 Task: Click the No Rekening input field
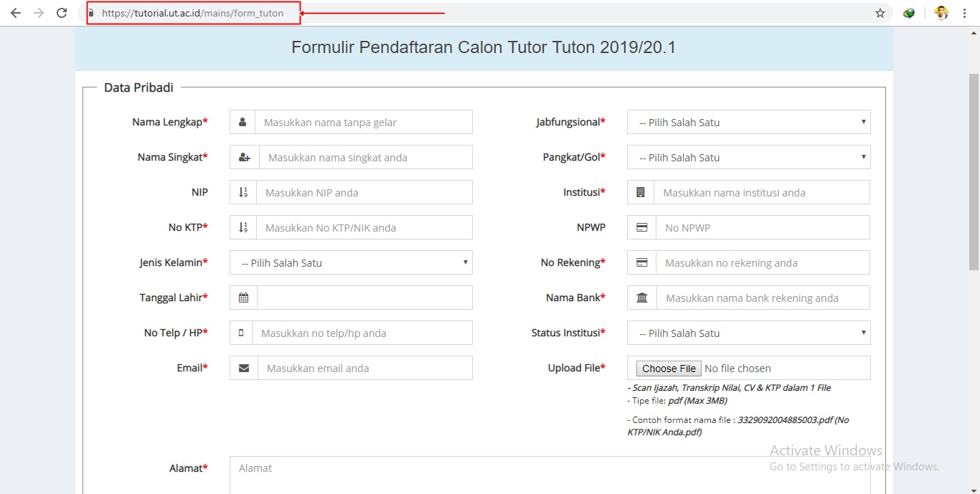pos(763,262)
